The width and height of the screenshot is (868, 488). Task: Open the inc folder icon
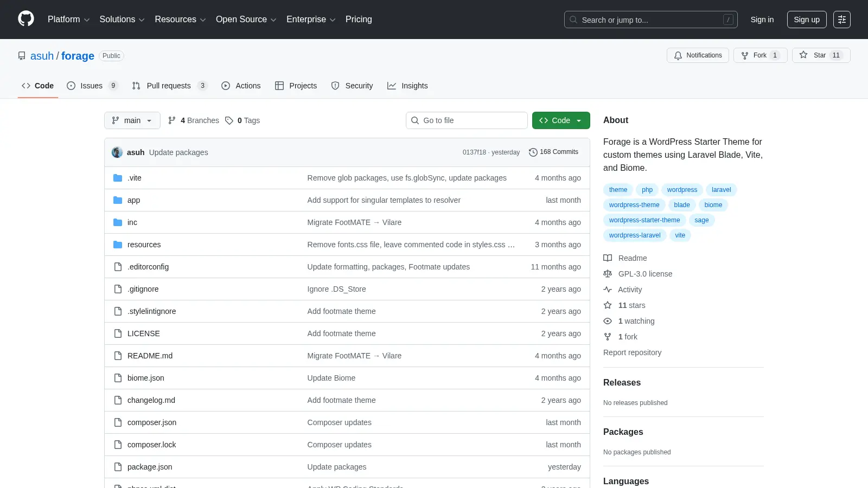pos(118,222)
